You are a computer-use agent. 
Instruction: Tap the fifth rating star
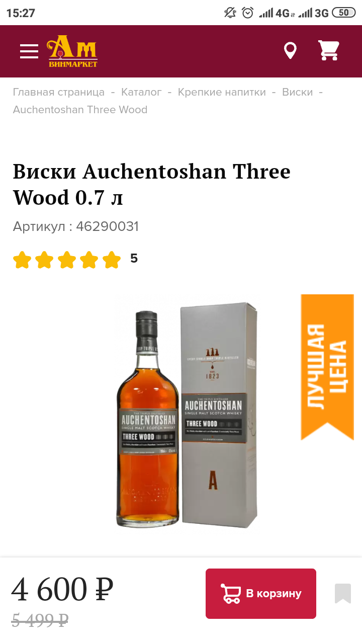112,260
